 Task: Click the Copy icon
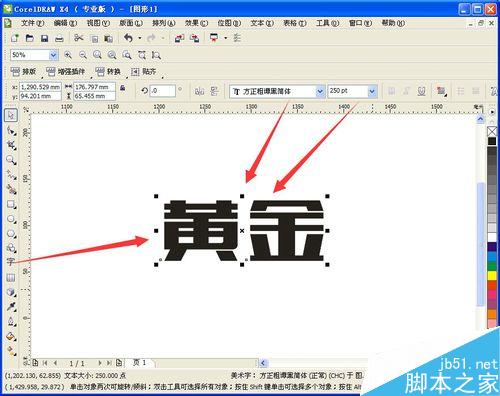coord(94,39)
